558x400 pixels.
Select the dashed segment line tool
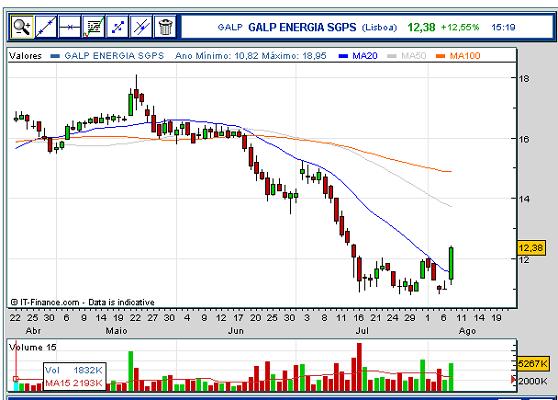point(117,27)
